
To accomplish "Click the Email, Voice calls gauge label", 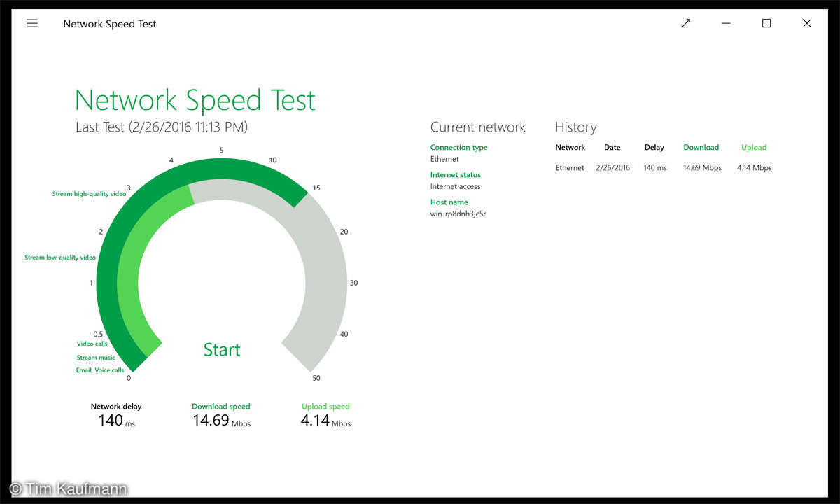I will [100, 370].
